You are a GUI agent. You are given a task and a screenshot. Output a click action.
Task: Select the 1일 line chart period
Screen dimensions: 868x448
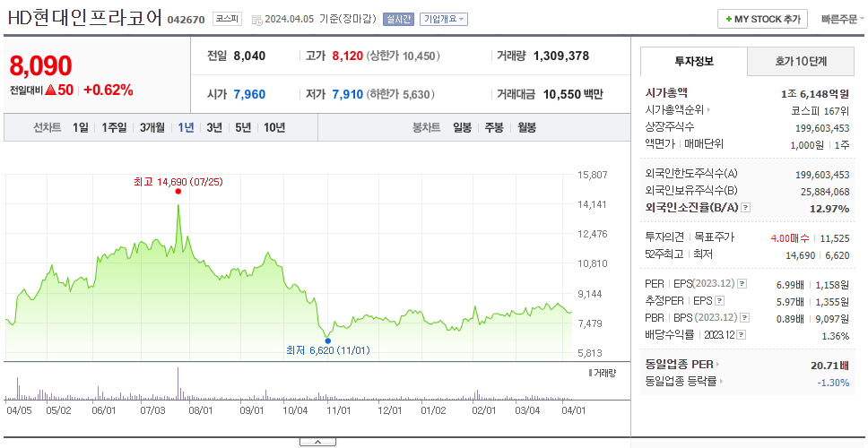tap(81, 128)
